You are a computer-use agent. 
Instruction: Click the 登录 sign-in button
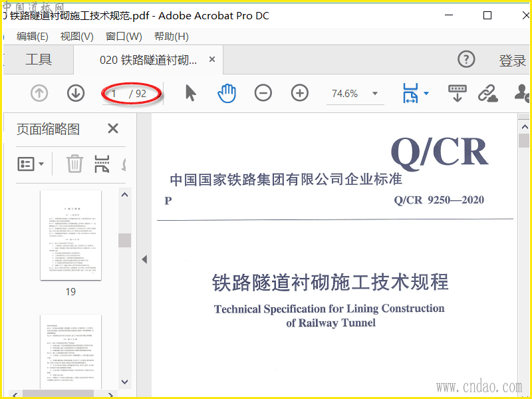tap(512, 61)
